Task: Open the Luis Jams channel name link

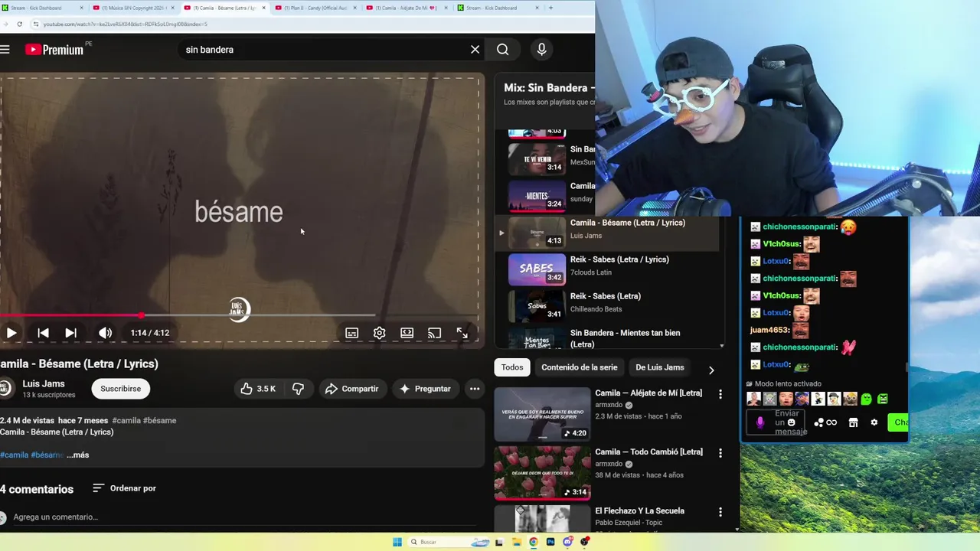Action: (44, 383)
